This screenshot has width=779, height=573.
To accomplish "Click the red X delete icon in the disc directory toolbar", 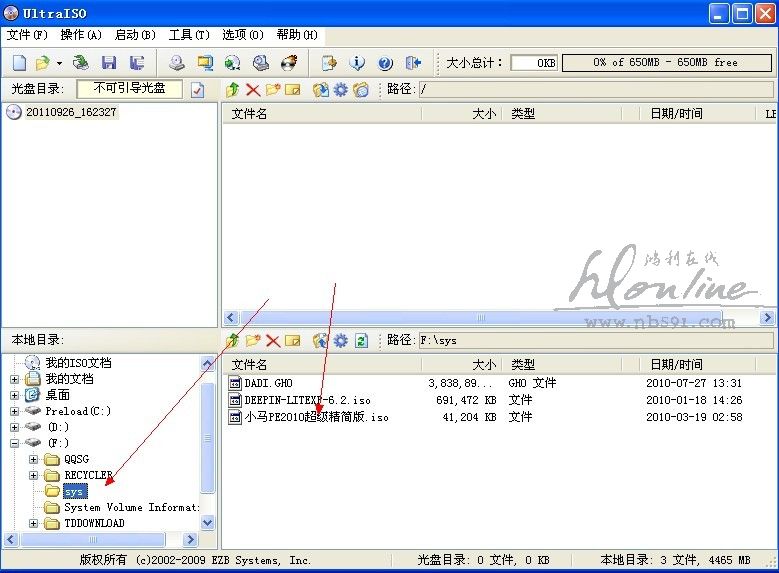I will pos(252,90).
